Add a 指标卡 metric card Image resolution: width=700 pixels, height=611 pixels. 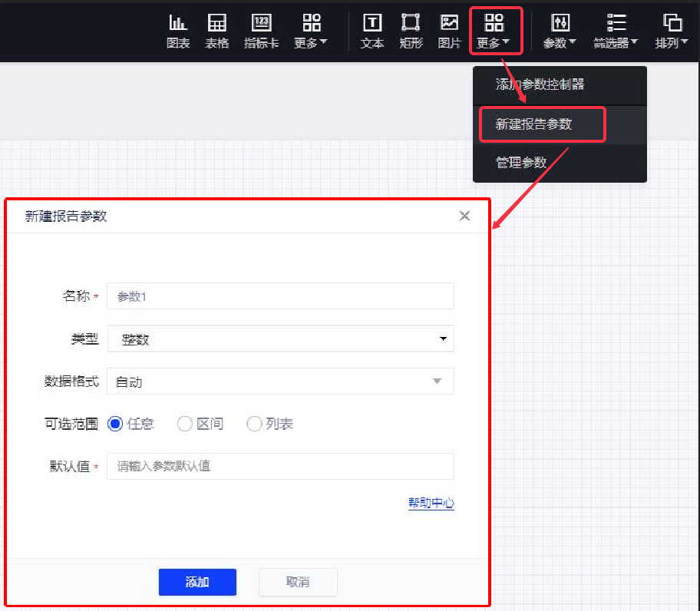pos(261,31)
